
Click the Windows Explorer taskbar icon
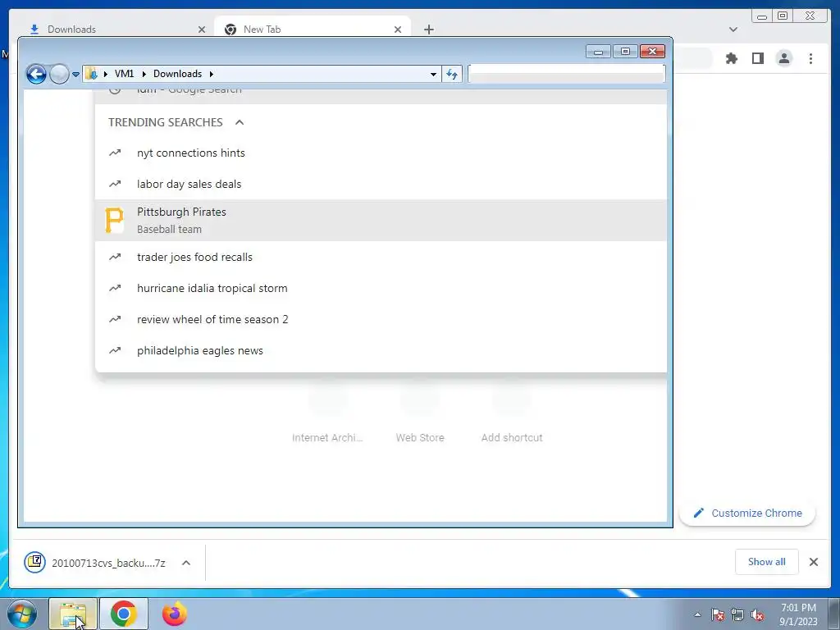73,614
